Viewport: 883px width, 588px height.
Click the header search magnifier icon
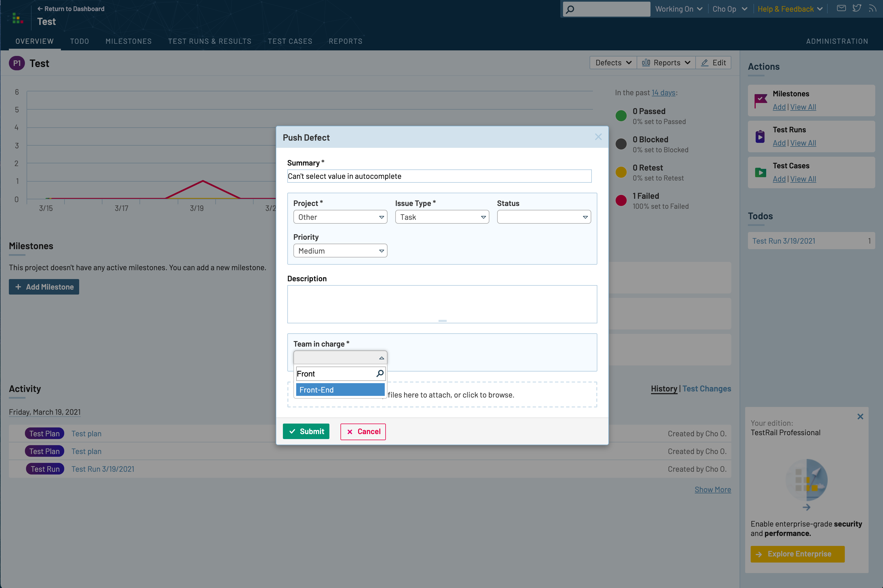(x=570, y=9)
